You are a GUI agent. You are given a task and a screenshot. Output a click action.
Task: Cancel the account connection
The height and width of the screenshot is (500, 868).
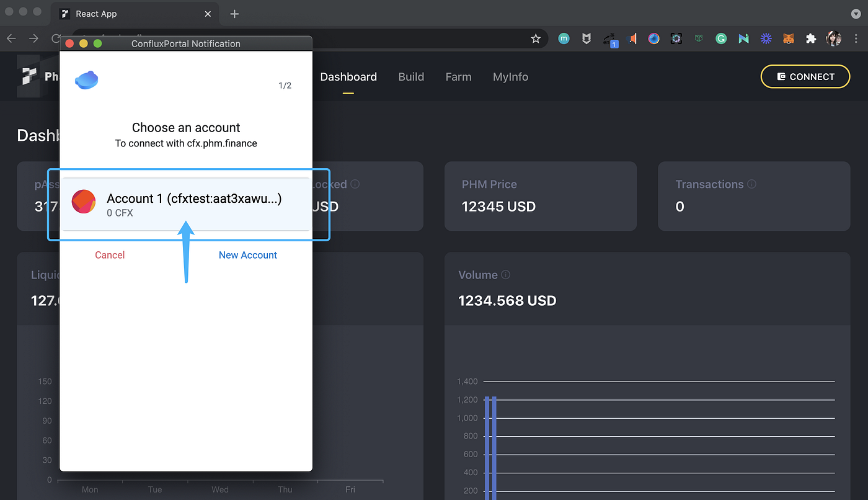point(110,255)
